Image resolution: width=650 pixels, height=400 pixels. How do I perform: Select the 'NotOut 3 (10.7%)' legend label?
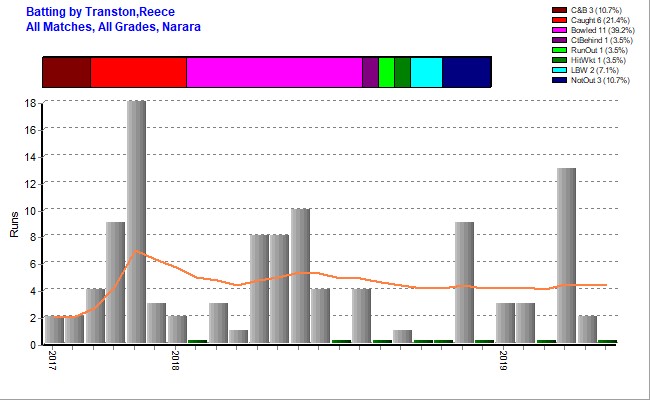point(600,80)
